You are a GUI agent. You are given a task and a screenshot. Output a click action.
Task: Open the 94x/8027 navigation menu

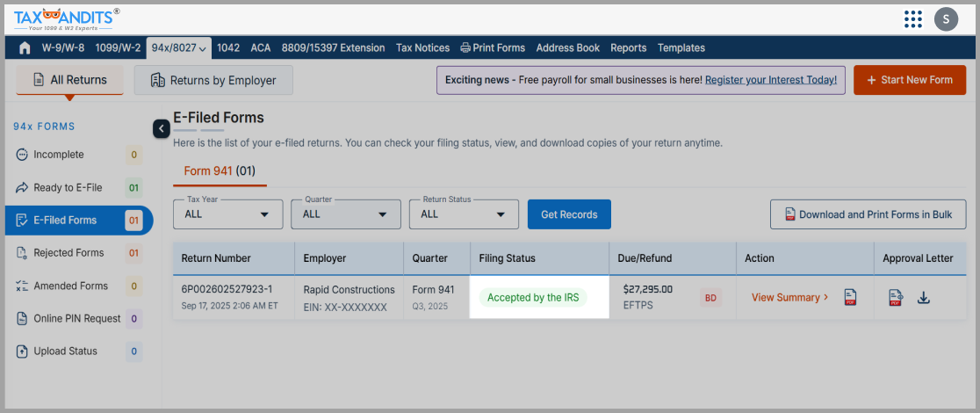179,48
